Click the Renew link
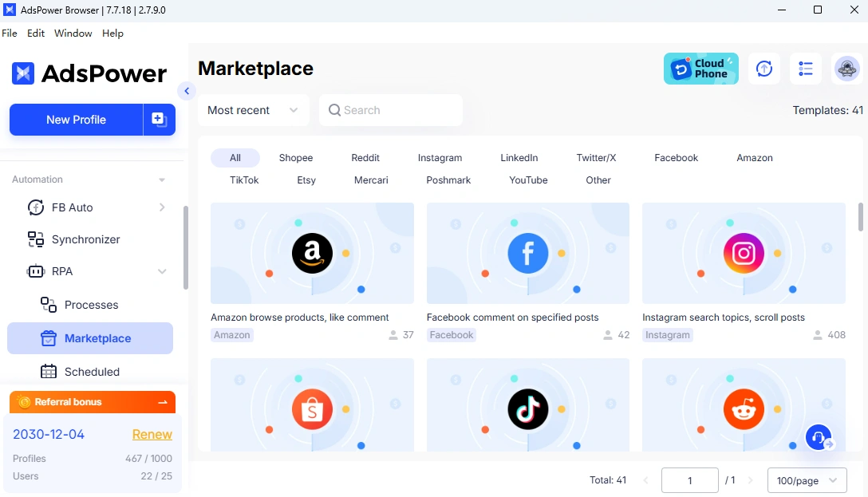The height and width of the screenshot is (497, 868). (x=152, y=434)
